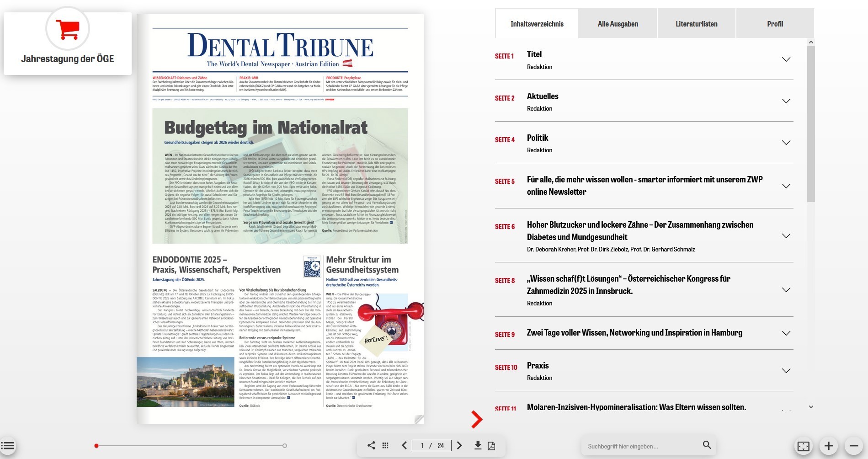This screenshot has width=868, height=459.
Task: Expand the Seite 8 Innsbruck congress entry
Action: tap(786, 290)
